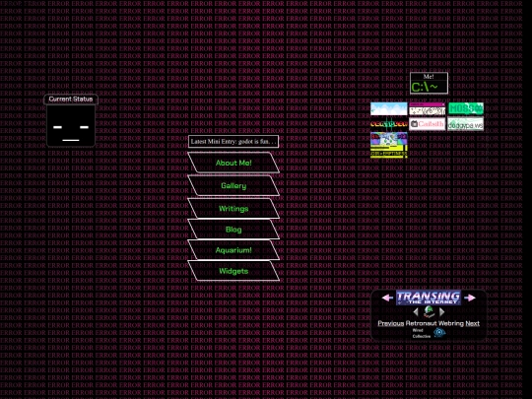The width and height of the screenshot is (532, 399).
Task: Open the Retronaut Webring link
Action: 434,323
